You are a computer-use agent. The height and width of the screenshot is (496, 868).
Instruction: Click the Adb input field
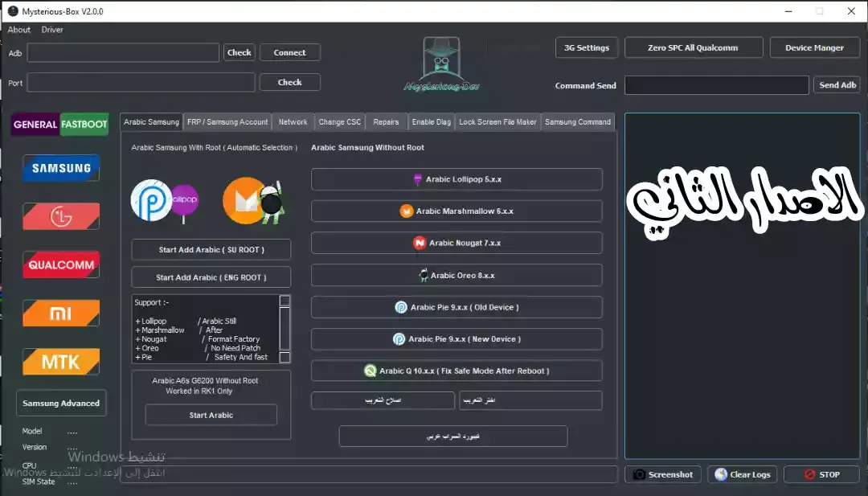pyautogui.click(x=123, y=52)
